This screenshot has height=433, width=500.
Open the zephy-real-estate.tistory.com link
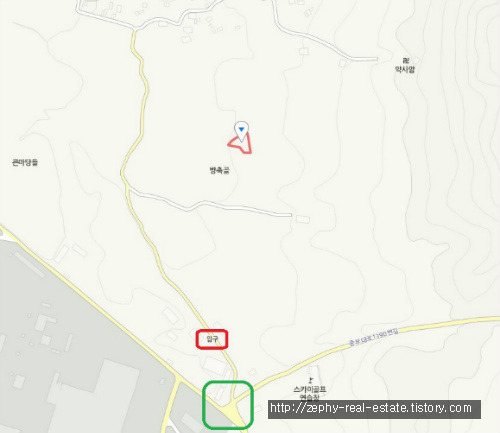(x=374, y=409)
